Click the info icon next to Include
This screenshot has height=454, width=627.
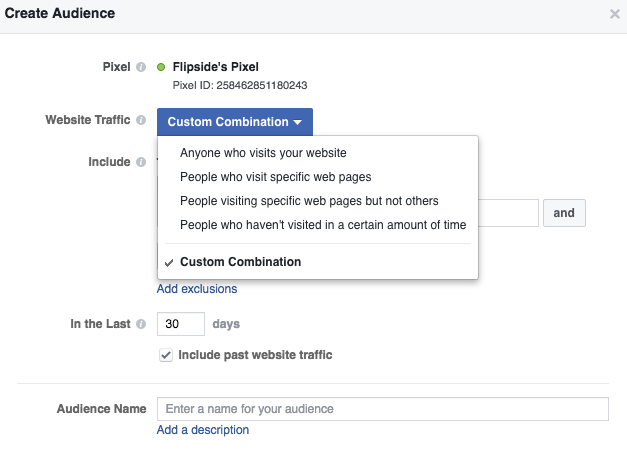pos(141,162)
